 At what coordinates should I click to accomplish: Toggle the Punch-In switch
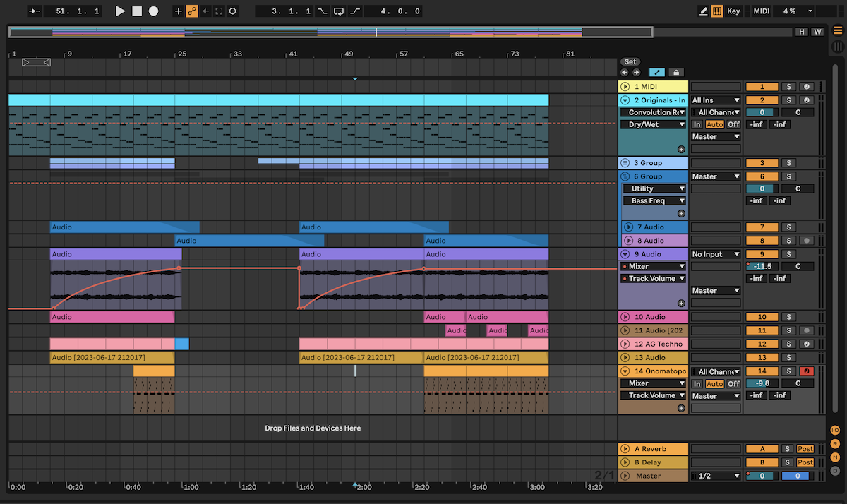pos(323,11)
